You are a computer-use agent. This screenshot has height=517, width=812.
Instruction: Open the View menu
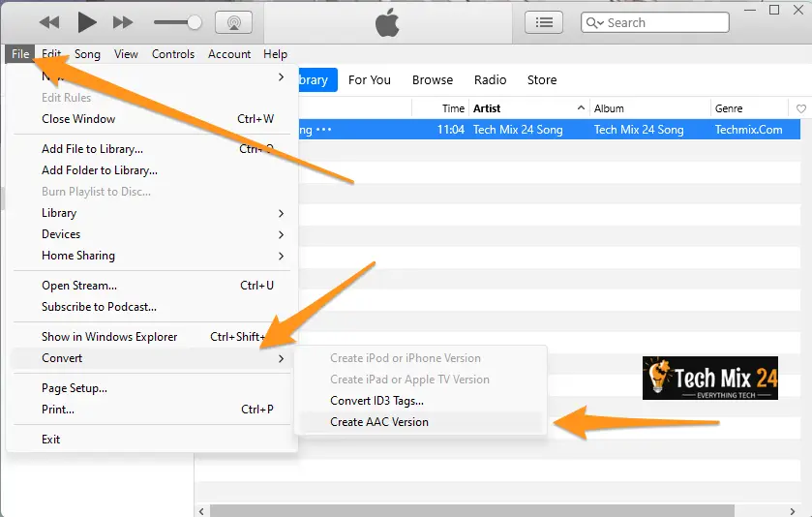pyautogui.click(x=126, y=54)
